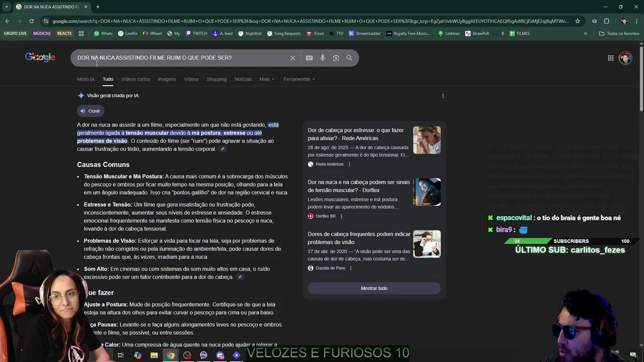Screen dimensions: 644x362
Task: Open the Google apps grid
Action: click(610, 58)
